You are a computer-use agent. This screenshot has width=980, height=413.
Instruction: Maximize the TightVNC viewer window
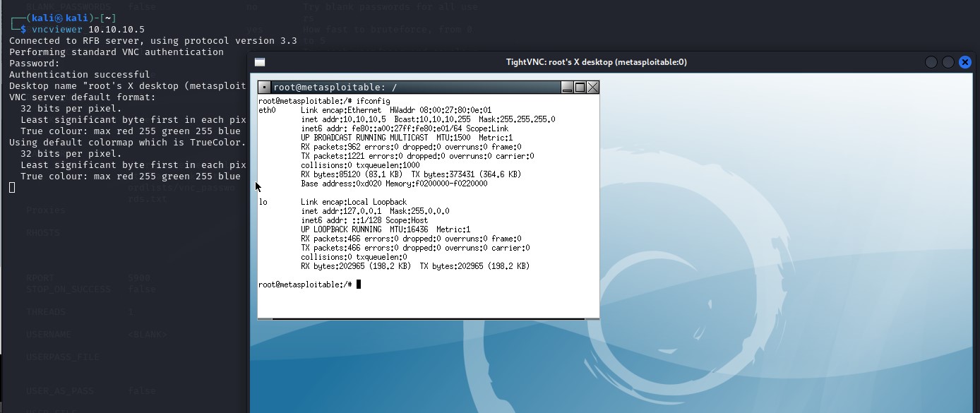click(x=948, y=62)
